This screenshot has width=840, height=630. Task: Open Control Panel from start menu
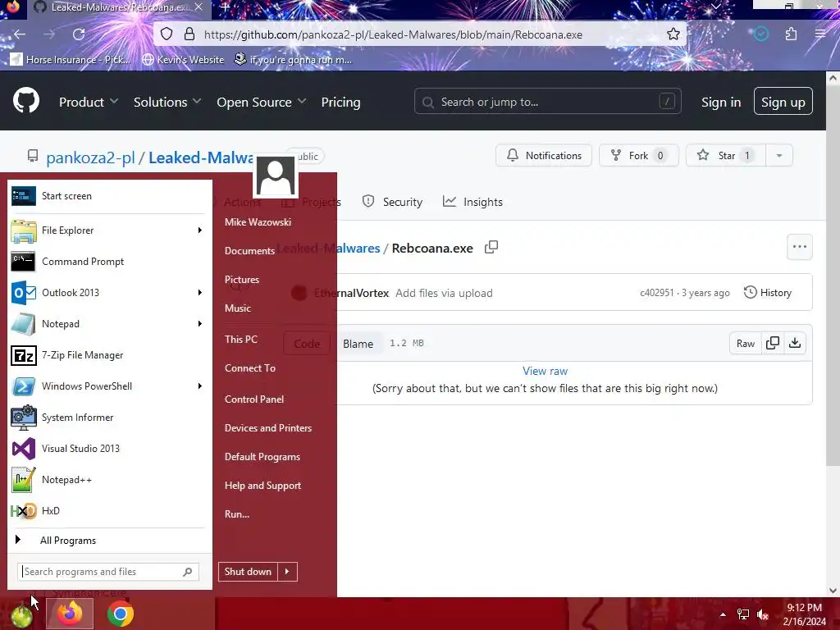point(254,399)
